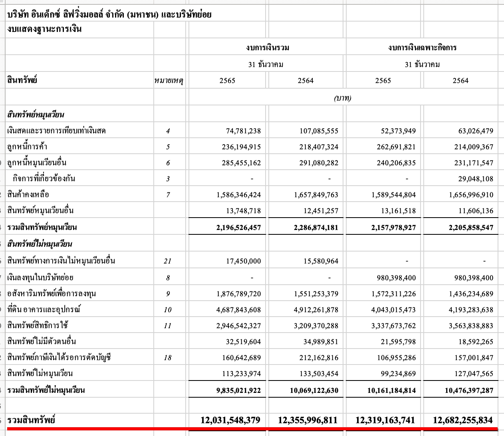Click value 17,450,000
This screenshot has width=504, height=436.
243,261
